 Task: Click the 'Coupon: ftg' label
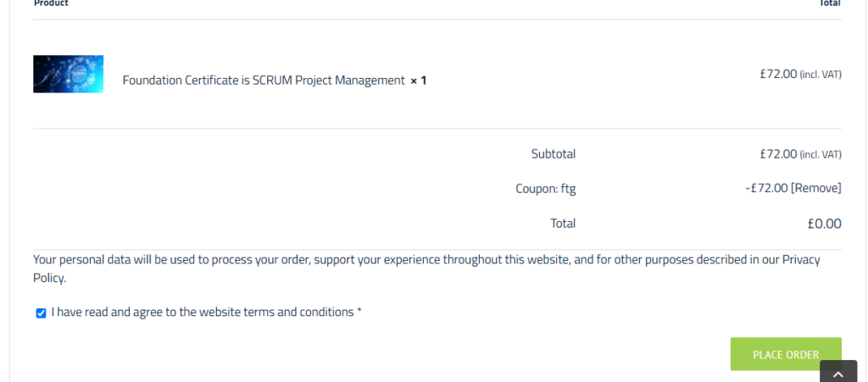click(x=546, y=189)
